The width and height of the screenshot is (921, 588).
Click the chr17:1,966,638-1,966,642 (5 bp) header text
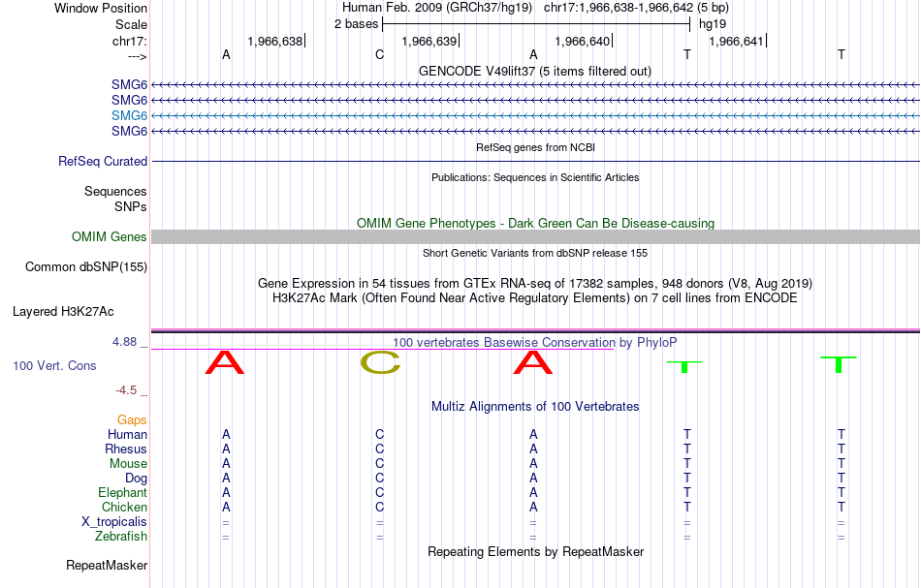(636, 8)
